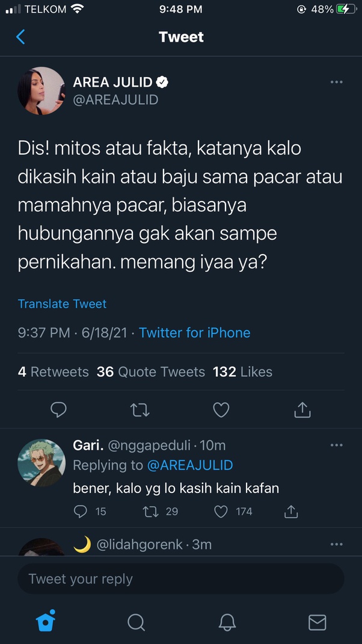Viewport: 362px width, 644px height.
Task: Retweet the main AREA JULID tweet
Action: (x=140, y=410)
